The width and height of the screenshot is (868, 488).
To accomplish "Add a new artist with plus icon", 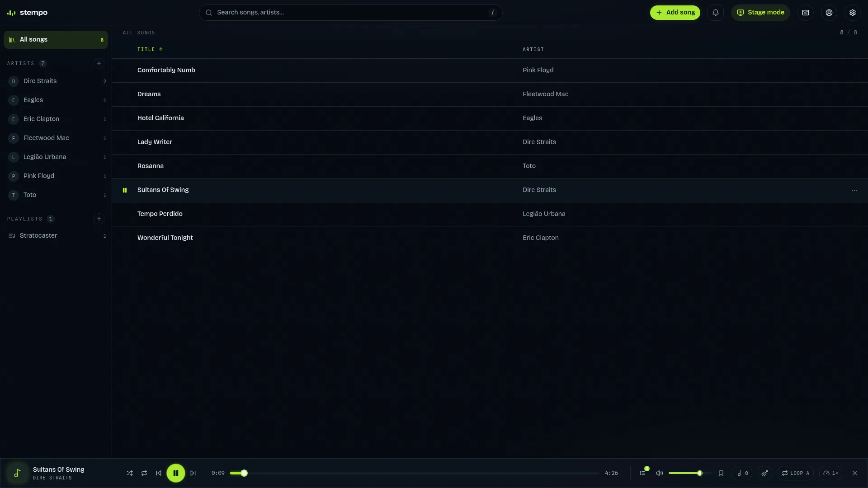I will [99, 63].
